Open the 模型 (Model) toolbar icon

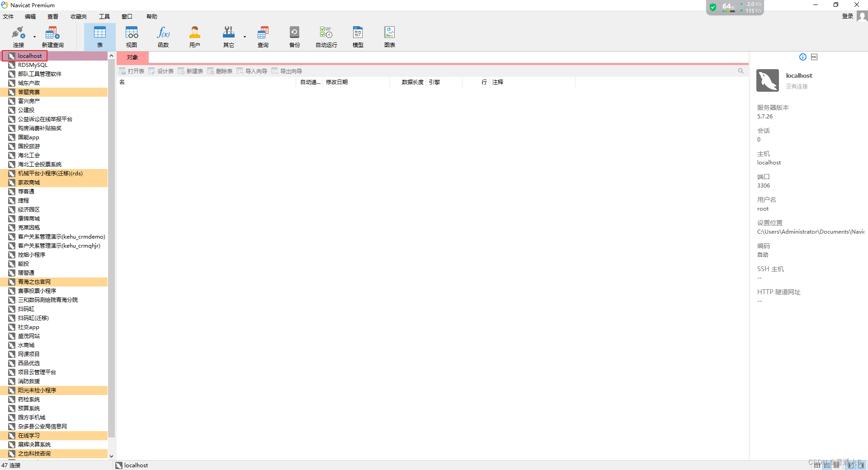pos(358,37)
